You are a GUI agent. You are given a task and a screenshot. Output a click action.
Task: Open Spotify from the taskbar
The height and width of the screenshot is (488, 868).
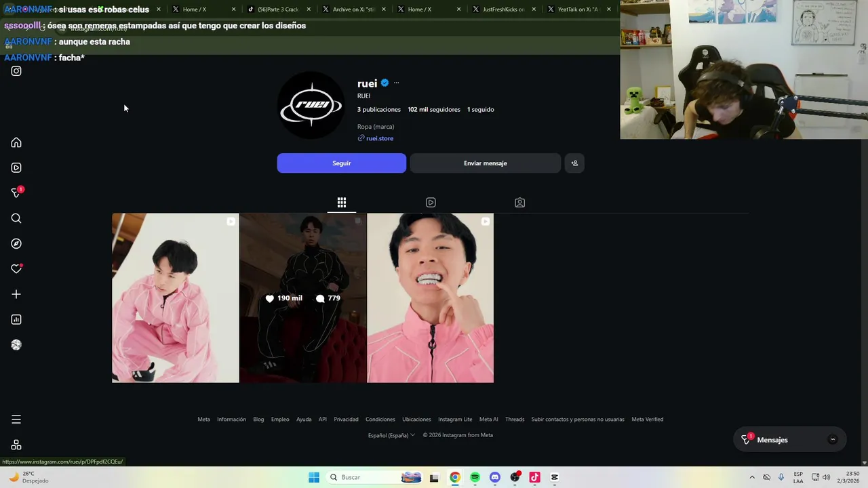pos(475,477)
